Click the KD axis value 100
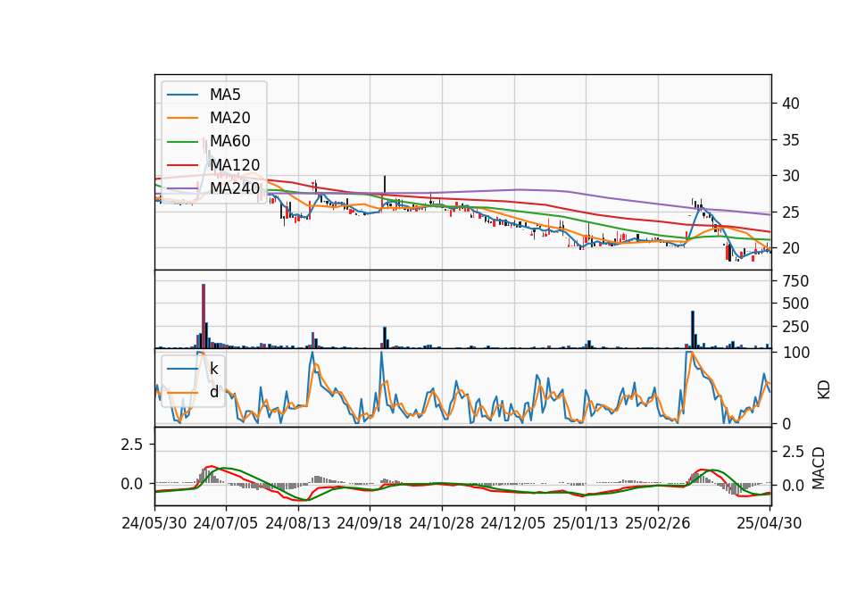This screenshot has width=857, height=616. coord(796,353)
